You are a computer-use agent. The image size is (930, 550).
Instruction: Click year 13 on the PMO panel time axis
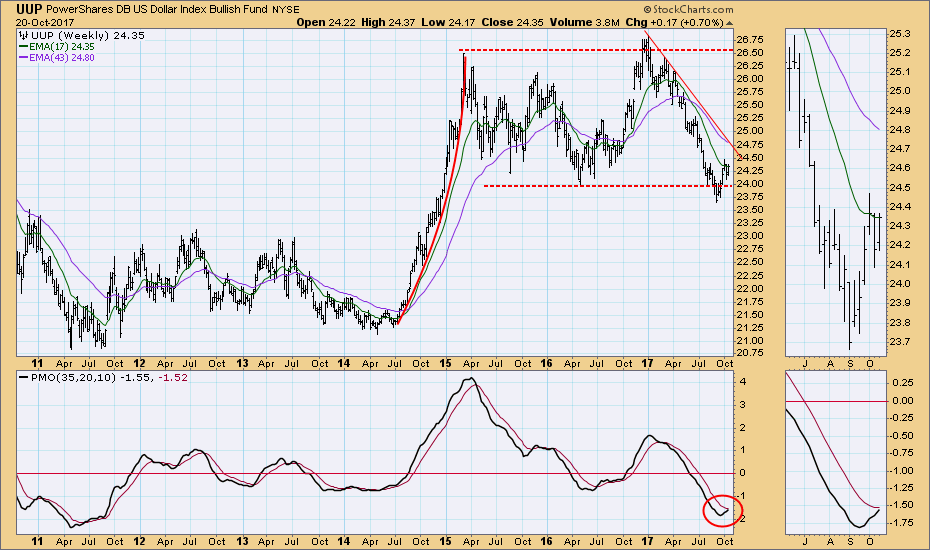pyautogui.click(x=242, y=541)
